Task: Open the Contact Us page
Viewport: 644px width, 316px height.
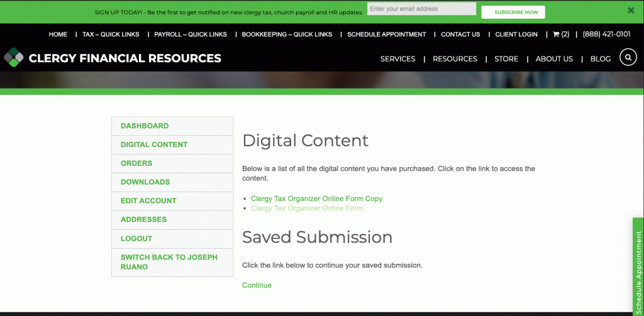Action: point(460,35)
